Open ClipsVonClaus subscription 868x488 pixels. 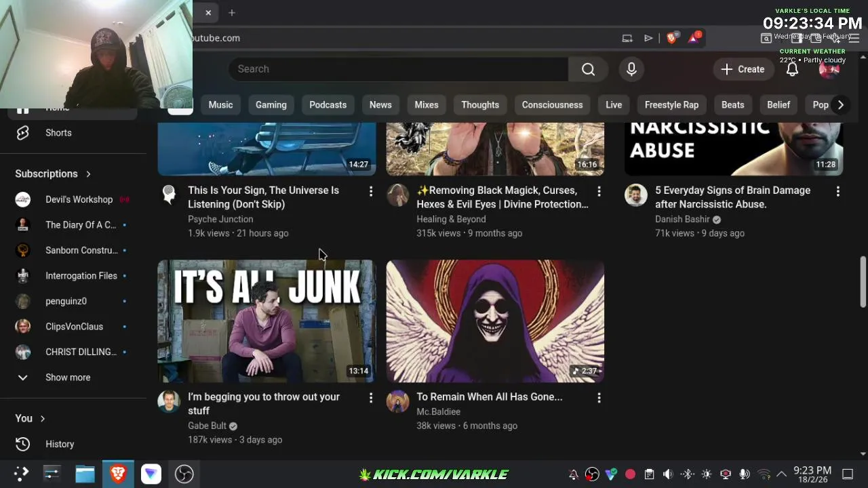(73, 327)
